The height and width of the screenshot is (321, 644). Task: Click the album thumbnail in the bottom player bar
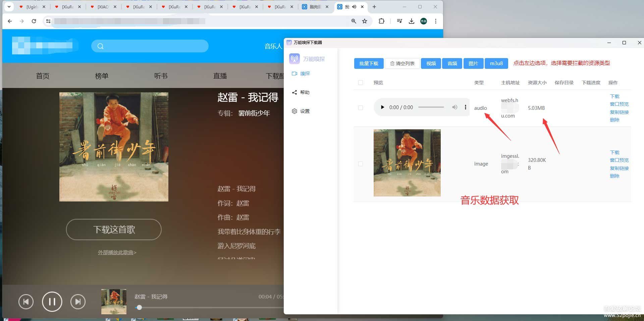point(114,302)
